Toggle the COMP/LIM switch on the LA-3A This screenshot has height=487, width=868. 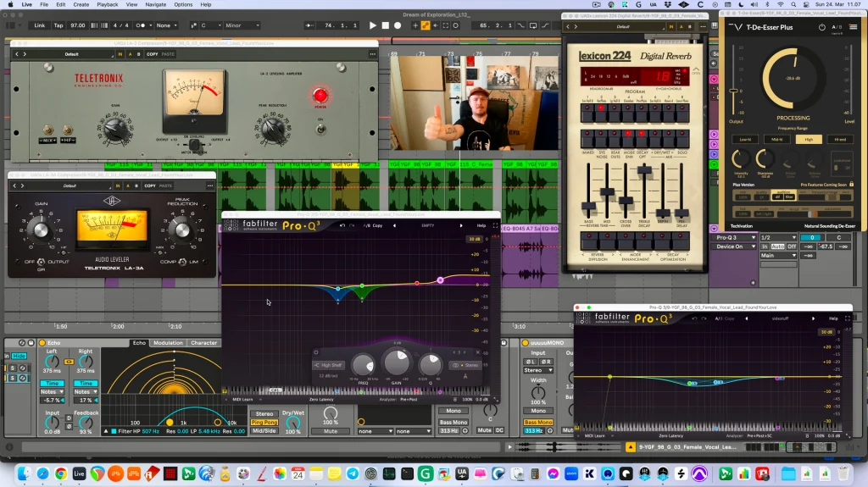[182, 262]
